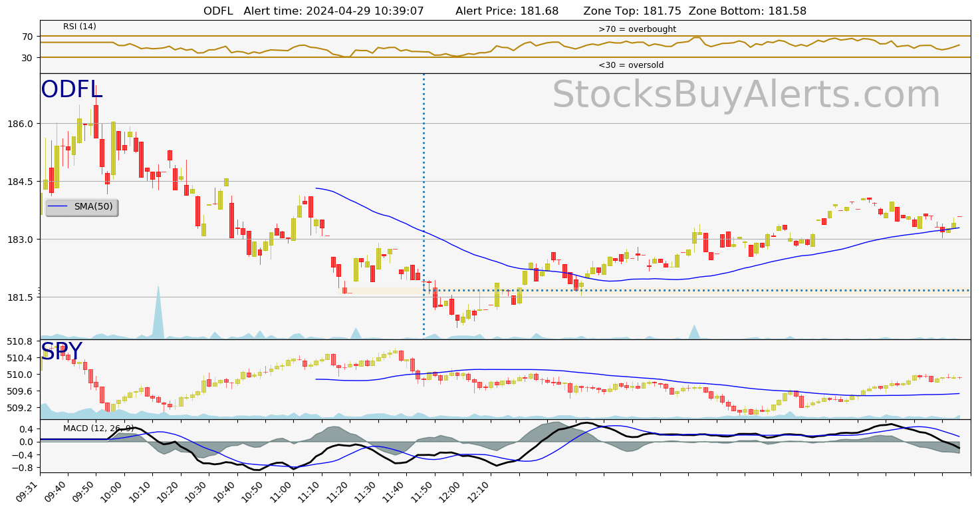Click the 'Alert Price: 181.68' title text
980x511 pixels.
507,11
